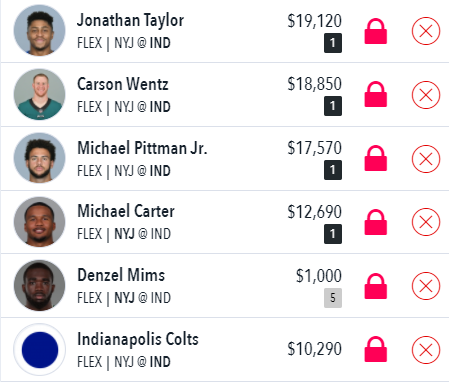The width and height of the screenshot is (449, 382).
Task: Click black badge 1 under Jonathan Taylor salary
Action: [x=333, y=43]
